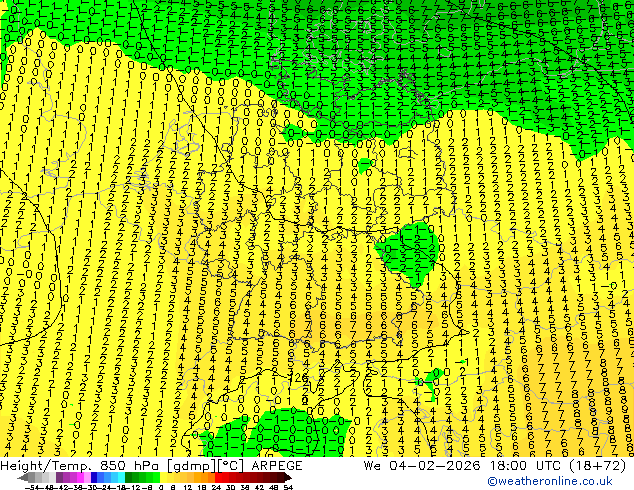
Task: Click the "54" label at the legend's right end
Action: (x=288, y=487)
